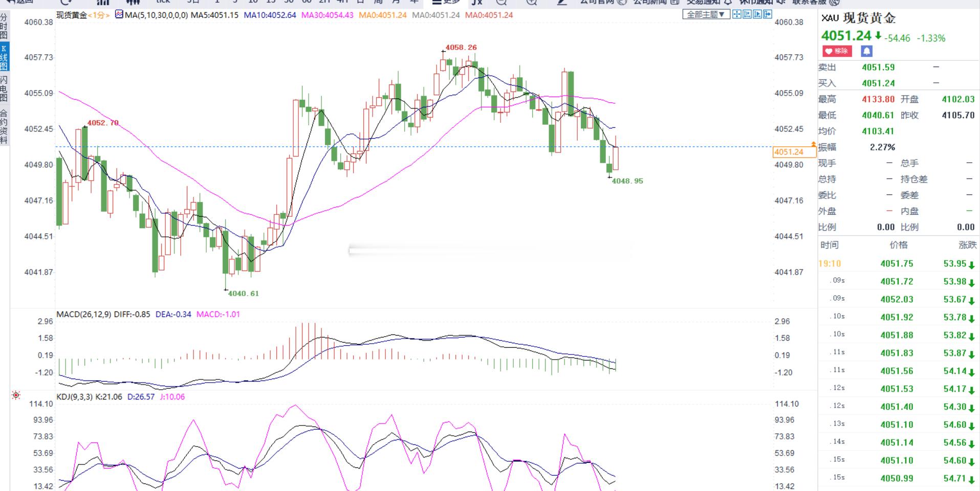Click the magenta MA30:4054.43 value
980x491 pixels.
point(327,15)
